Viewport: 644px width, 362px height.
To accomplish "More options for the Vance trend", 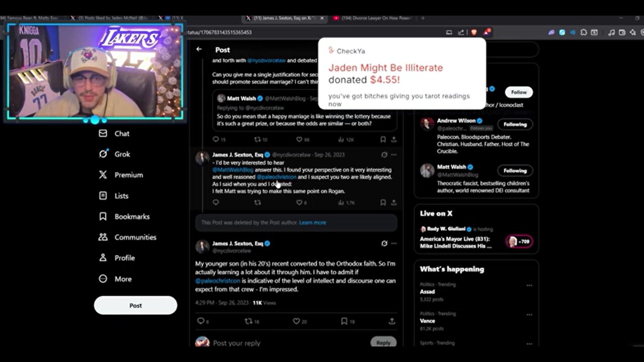I will click(x=529, y=314).
